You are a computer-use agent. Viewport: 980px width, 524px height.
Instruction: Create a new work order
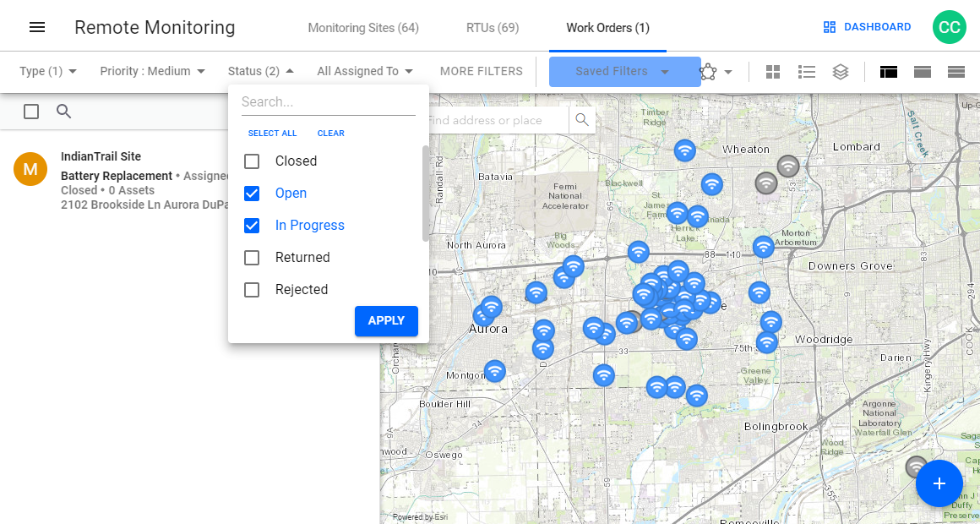pos(939,483)
